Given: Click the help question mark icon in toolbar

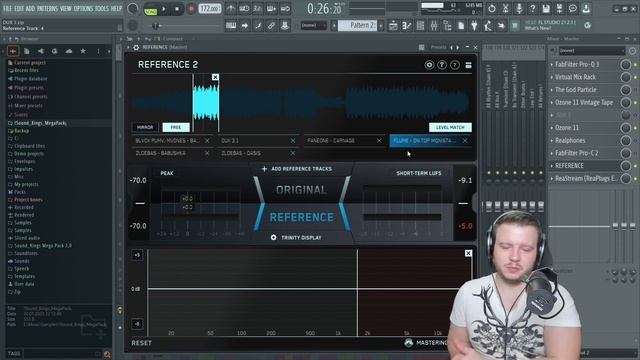Looking at the screenshot, I should [x=532, y=8].
